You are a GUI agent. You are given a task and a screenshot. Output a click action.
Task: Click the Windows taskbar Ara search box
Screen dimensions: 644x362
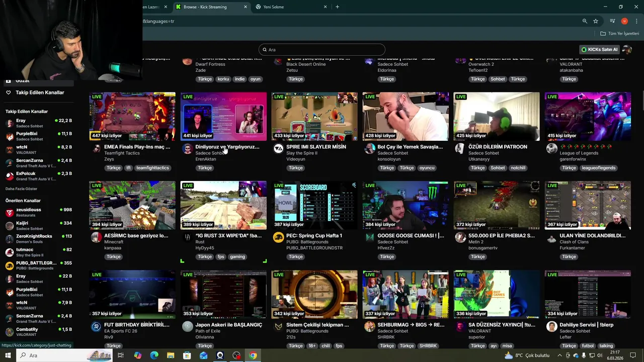click(x=65, y=355)
